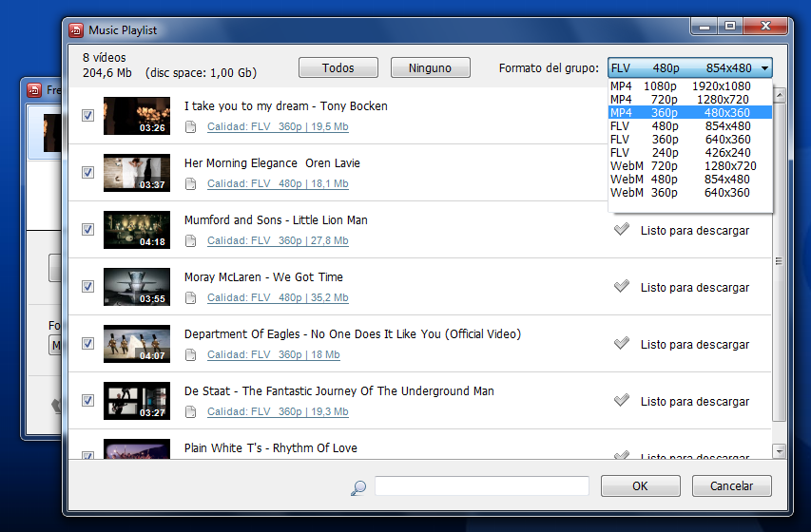The height and width of the screenshot is (532, 811).
Task: Open quality selector for De Staat video
Action: pyautogui.click(x=278, y=411)
